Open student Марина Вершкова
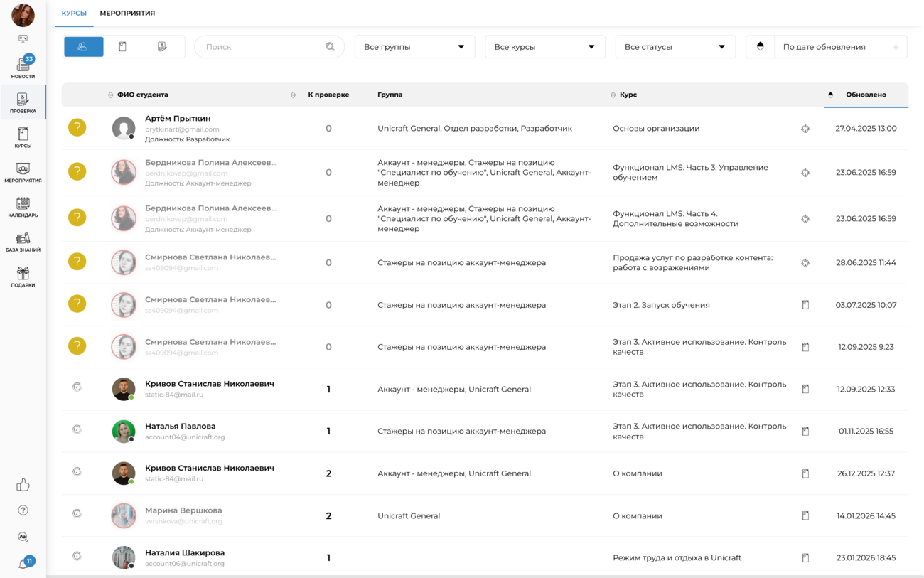 tap(183, 510)
